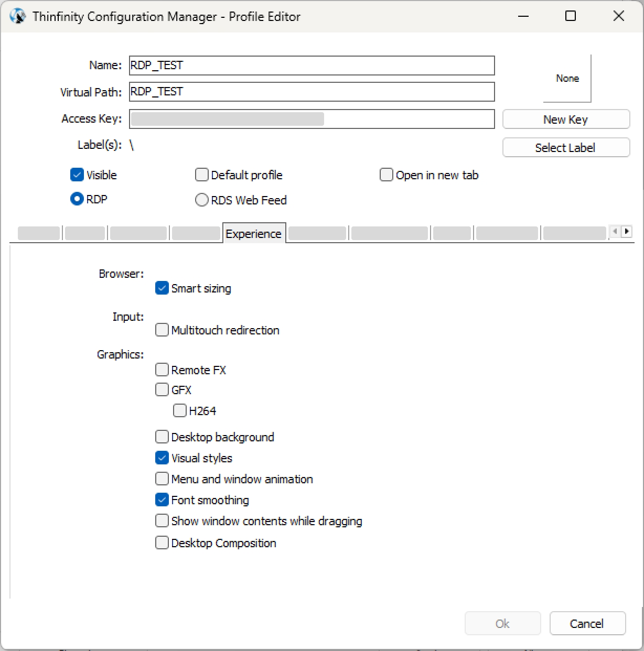Click the New Key button

click(x=566, y=120)
